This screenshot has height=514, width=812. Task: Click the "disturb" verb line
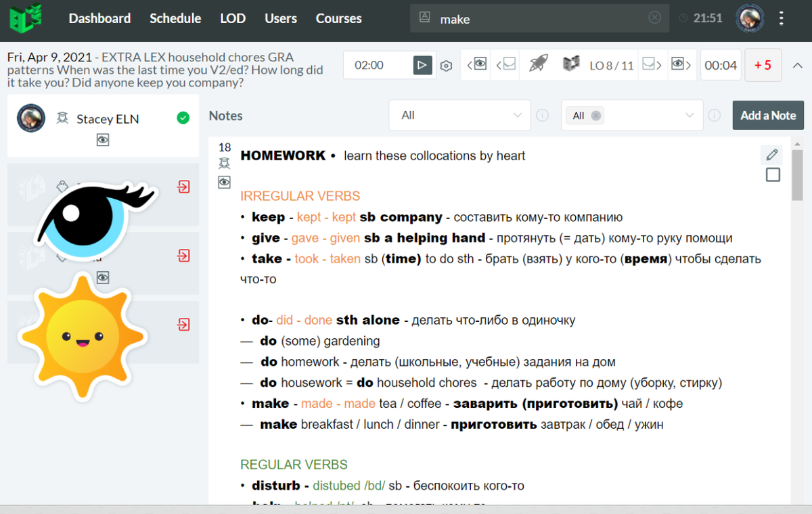point(382,486)
